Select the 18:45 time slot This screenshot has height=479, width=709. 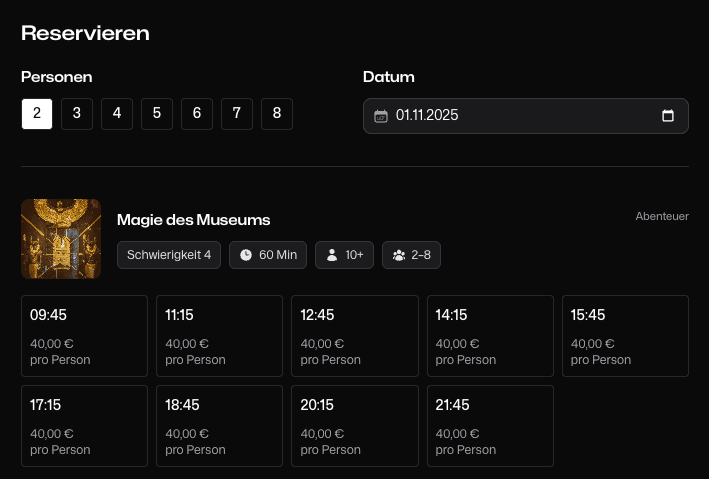click(x=219, y=426)
